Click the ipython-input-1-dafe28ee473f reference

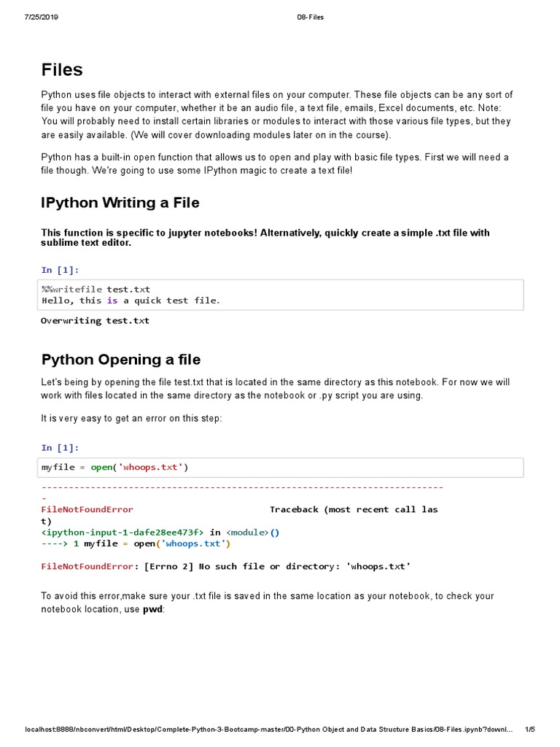coord(122,533)
